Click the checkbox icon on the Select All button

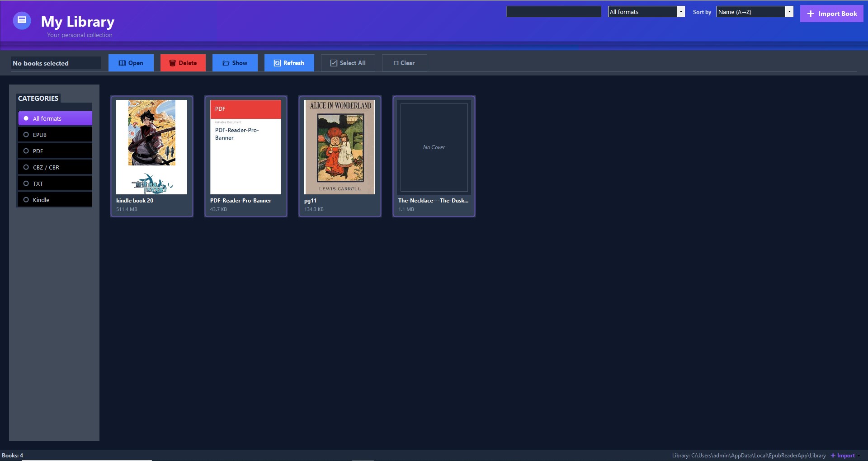[333, 63]
